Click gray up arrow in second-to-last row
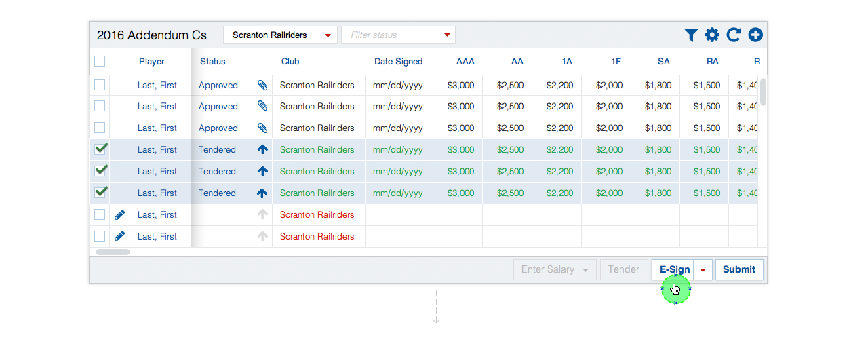Viewport: 868px width, 340px height. [262, 214]
